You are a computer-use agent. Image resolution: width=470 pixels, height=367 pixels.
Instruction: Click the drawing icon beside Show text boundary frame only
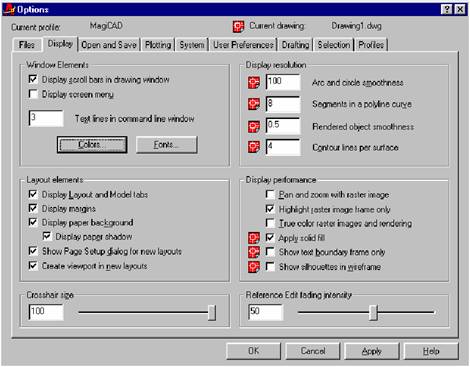pos(254,252)
